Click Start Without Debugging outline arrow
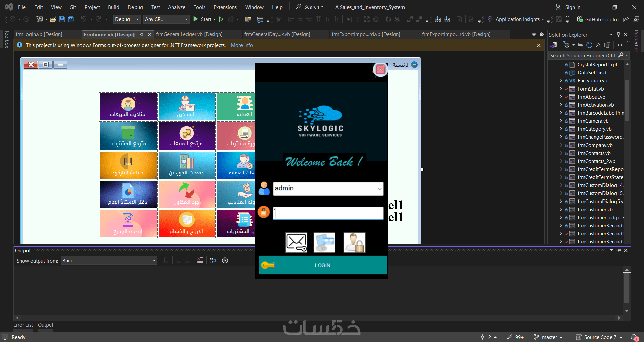The width and height of the screenshot is (644, 342). [x=221, y=19]
